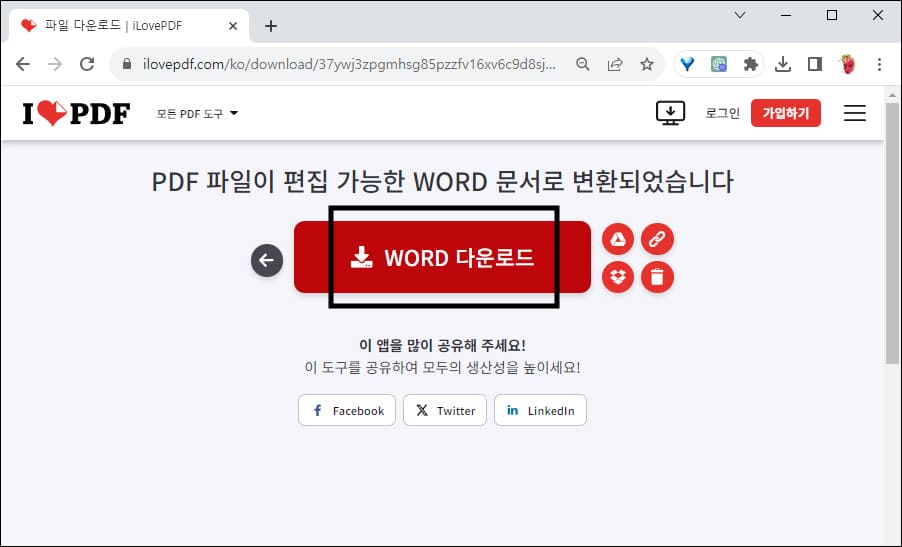
Task: Click the share page icon in address bar
Action: point(615,64)
